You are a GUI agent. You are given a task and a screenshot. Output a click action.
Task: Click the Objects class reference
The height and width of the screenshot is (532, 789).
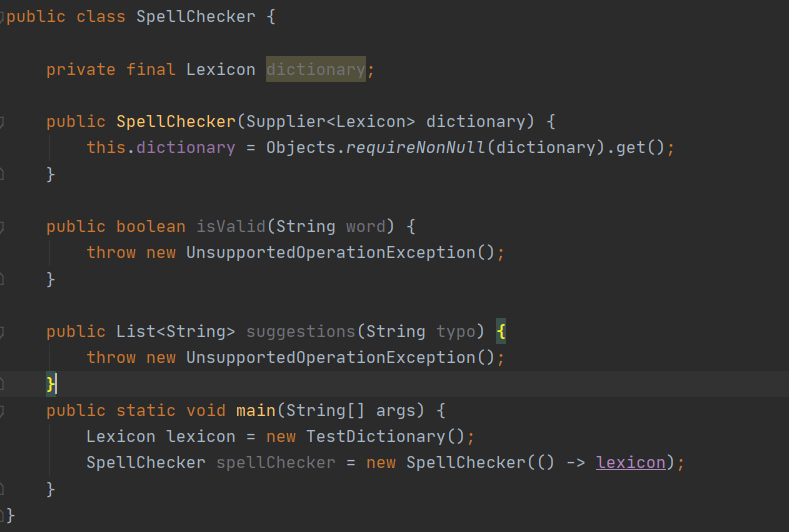pyautogui.click(x=300, y=147)
